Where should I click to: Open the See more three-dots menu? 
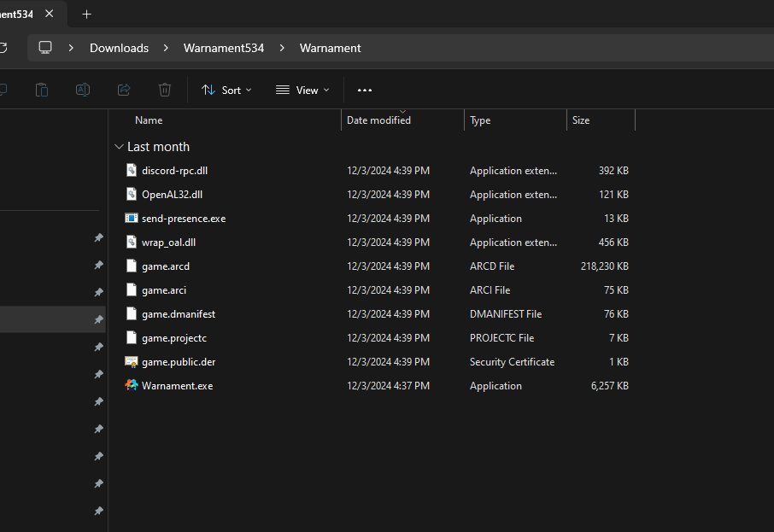click(x=365, y=90)
